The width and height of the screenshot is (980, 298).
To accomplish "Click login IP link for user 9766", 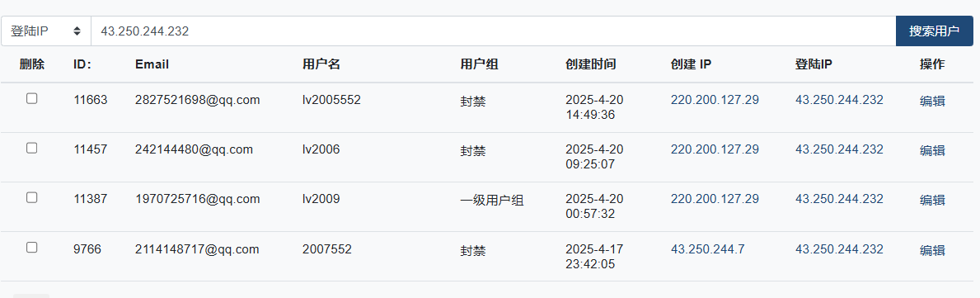I will [839, 249].
